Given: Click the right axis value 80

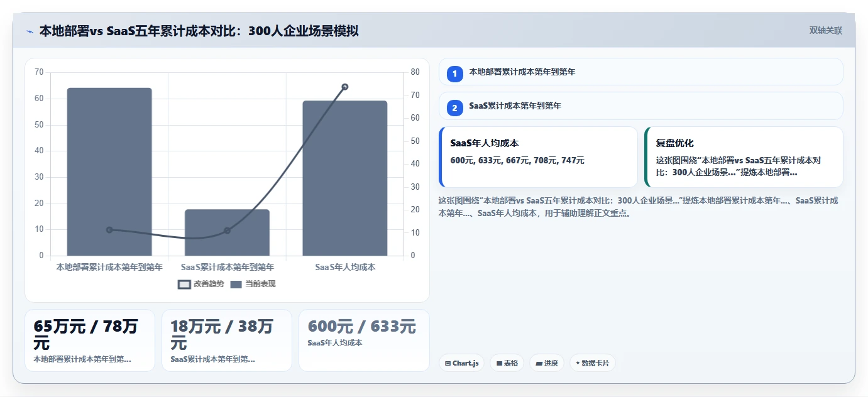Looking at the screenshot, I should pos(415,72).
